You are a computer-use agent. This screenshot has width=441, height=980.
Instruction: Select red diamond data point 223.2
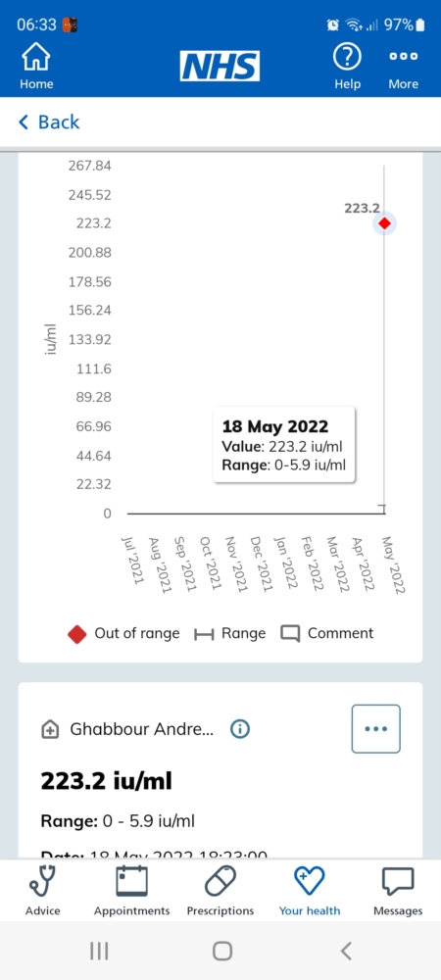click(384, 223)
